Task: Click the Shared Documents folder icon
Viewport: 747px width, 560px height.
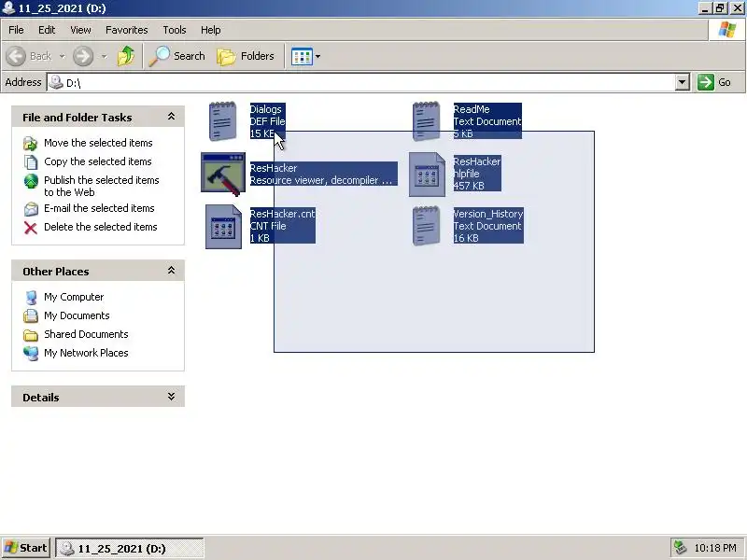Action: (x=31, y=335)
